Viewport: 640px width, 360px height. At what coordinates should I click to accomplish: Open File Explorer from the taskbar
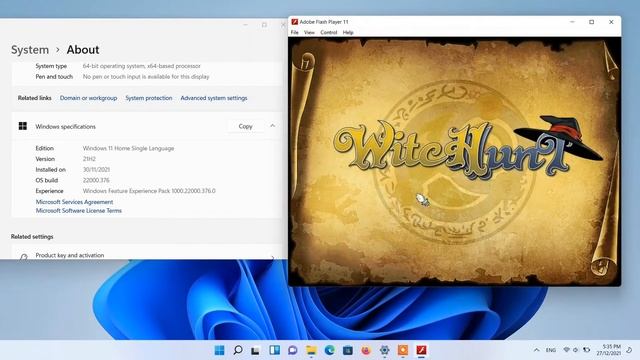(311, 350)
